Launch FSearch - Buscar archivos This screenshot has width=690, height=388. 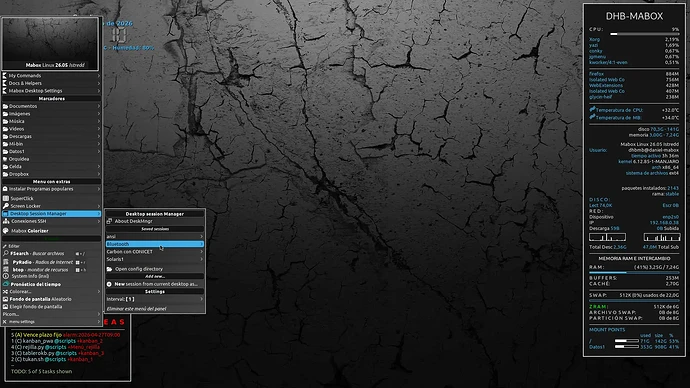(x=51, y=253)
